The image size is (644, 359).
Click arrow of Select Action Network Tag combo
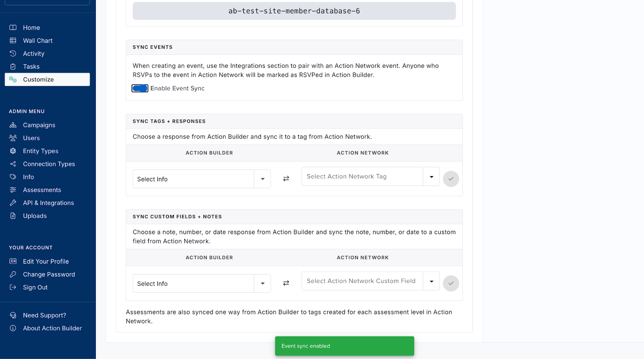click(431, 176)
